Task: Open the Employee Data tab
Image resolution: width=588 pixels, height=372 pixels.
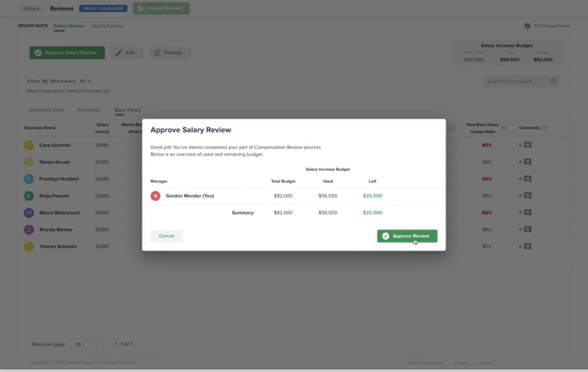Action: pos(46,110)
